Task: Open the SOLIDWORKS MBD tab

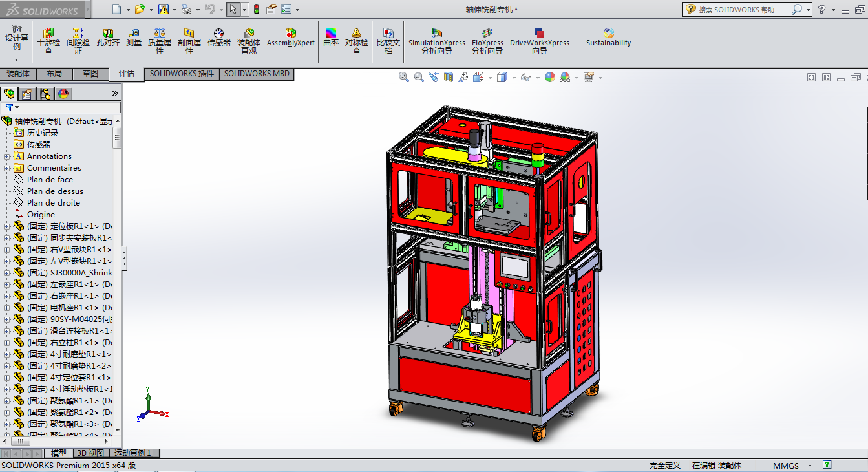Action: [257, 74]
